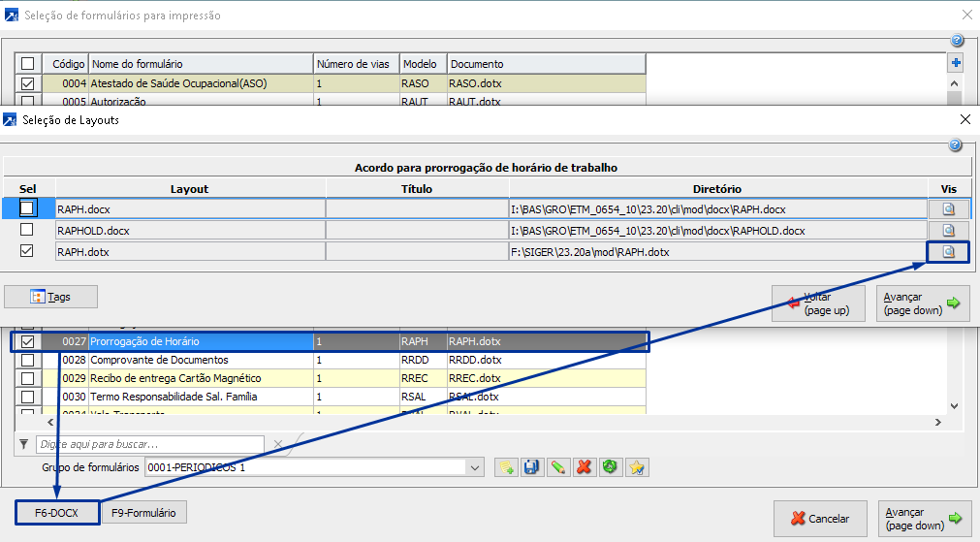Click the form search input field

[x=150, y=444]
